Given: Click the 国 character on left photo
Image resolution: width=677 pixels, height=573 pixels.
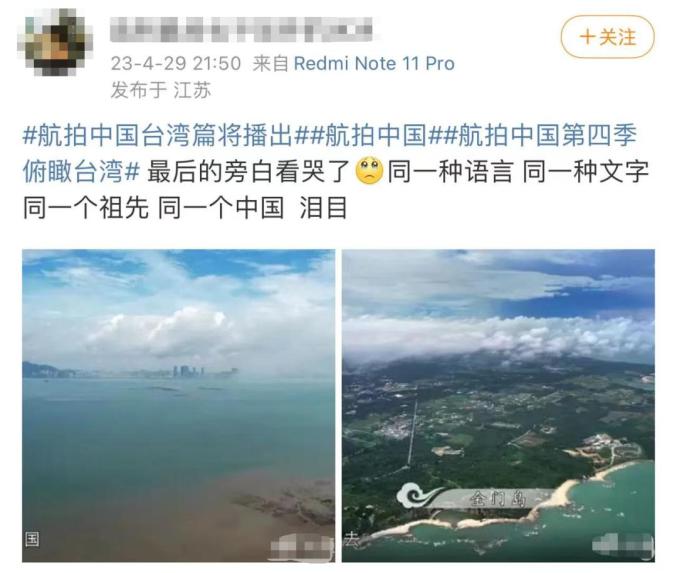Looking at the screenshot, I should coord(32,539).
